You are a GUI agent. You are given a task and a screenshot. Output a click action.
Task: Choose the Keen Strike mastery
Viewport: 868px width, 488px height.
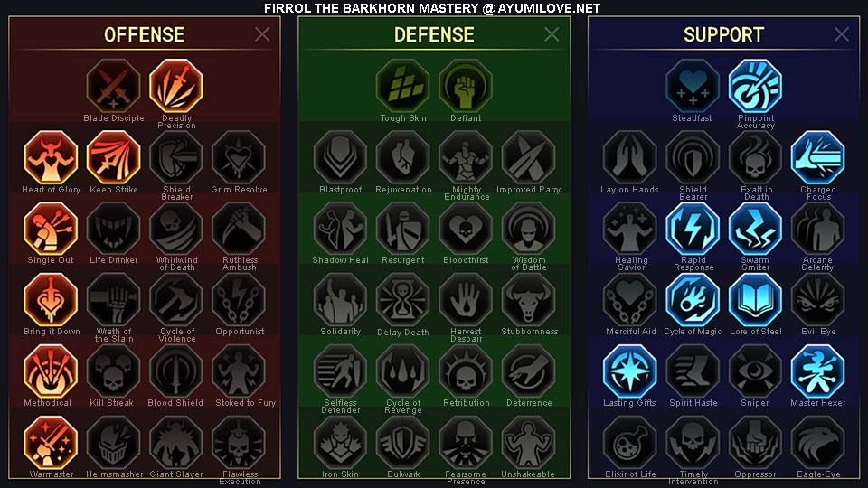pos(114,157)
